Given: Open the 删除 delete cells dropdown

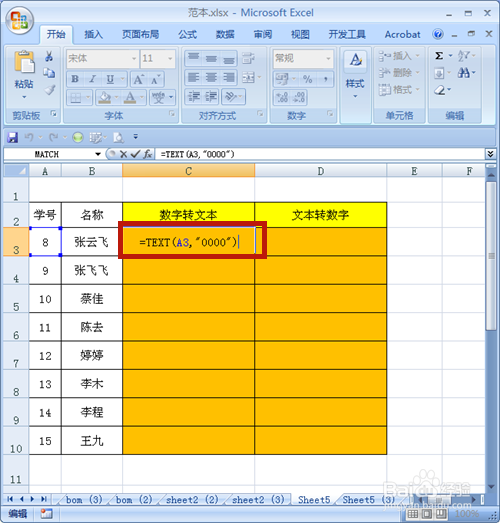Looking at the screenshot, I should pos(399,72).
